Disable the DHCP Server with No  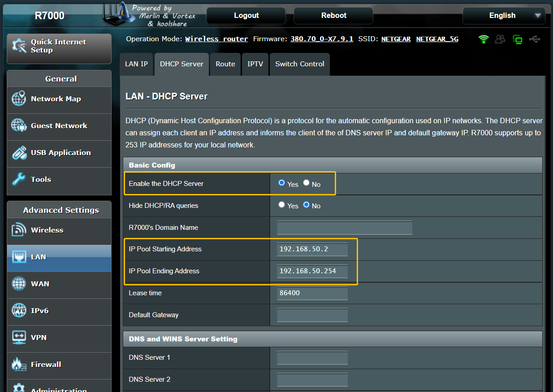[x=306, y=184]
